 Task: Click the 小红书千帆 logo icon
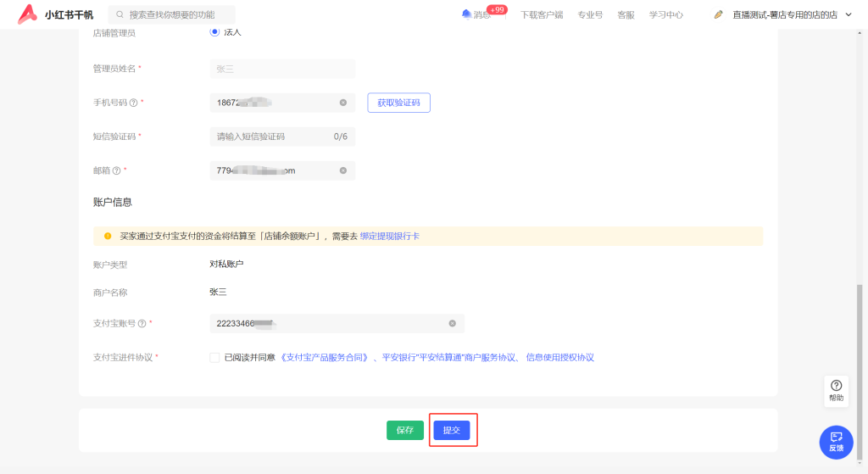pos(27,14)
